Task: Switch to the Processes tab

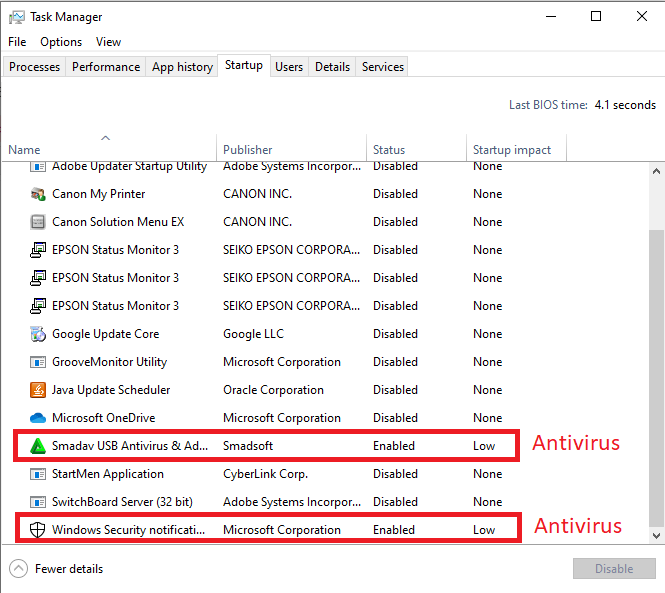Action: [34, 67]
